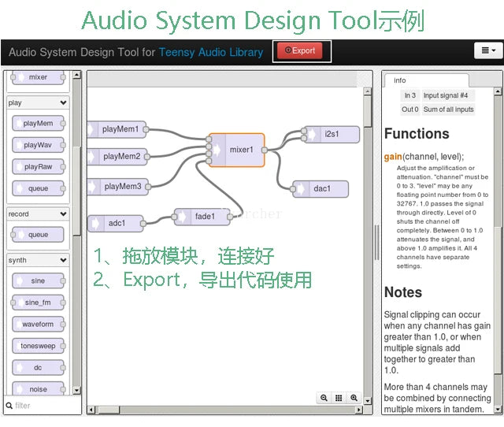Select the fade1 node on canvas
The height and width of the screenshot is (427, 504).
pos(203,217)
